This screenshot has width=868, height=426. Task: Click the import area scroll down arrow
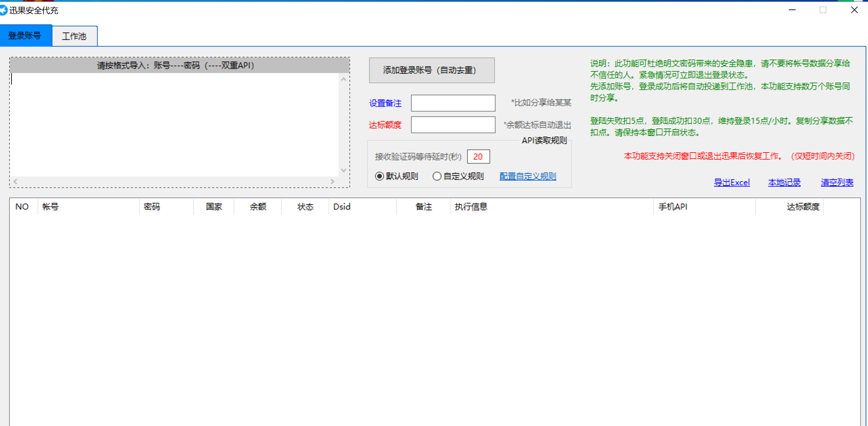coord(343,170)
